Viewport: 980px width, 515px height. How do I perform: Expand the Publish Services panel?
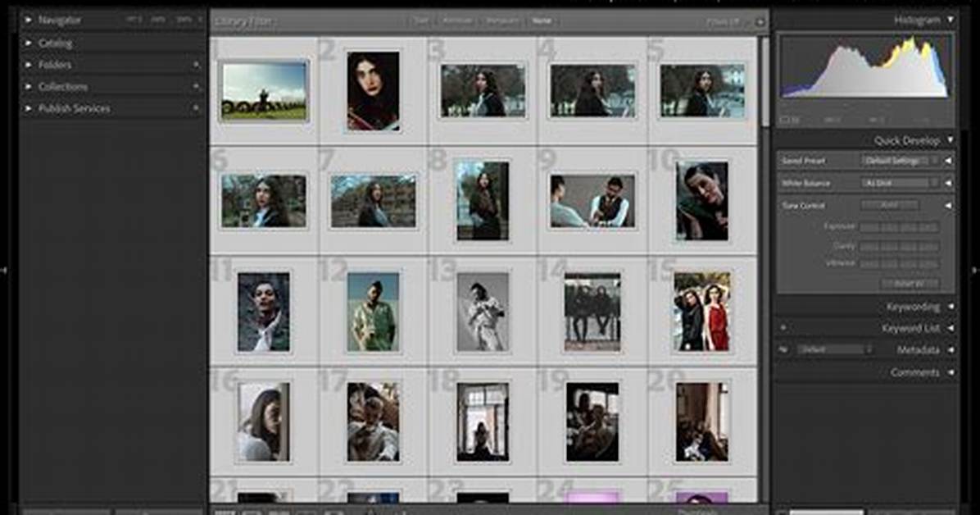(28, 108)
